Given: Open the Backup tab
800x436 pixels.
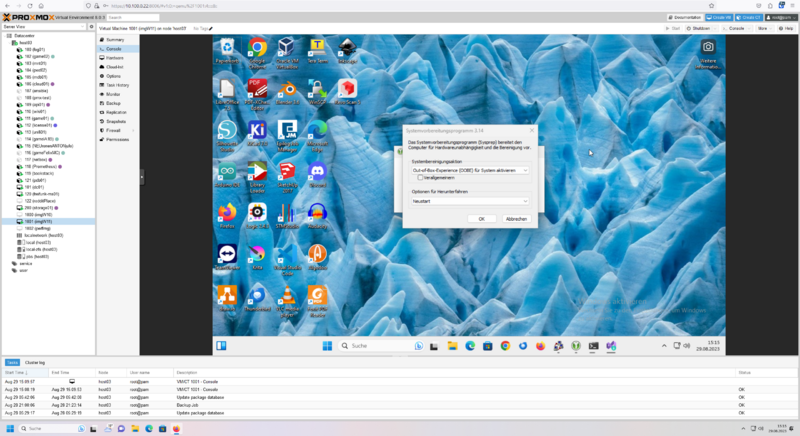Looking at the screenshot, I should pos(113,103).
